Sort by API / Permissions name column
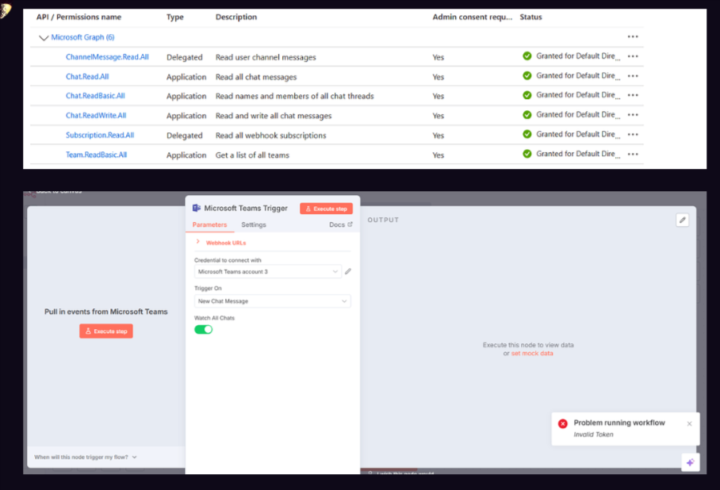 [x=79, y=17]
